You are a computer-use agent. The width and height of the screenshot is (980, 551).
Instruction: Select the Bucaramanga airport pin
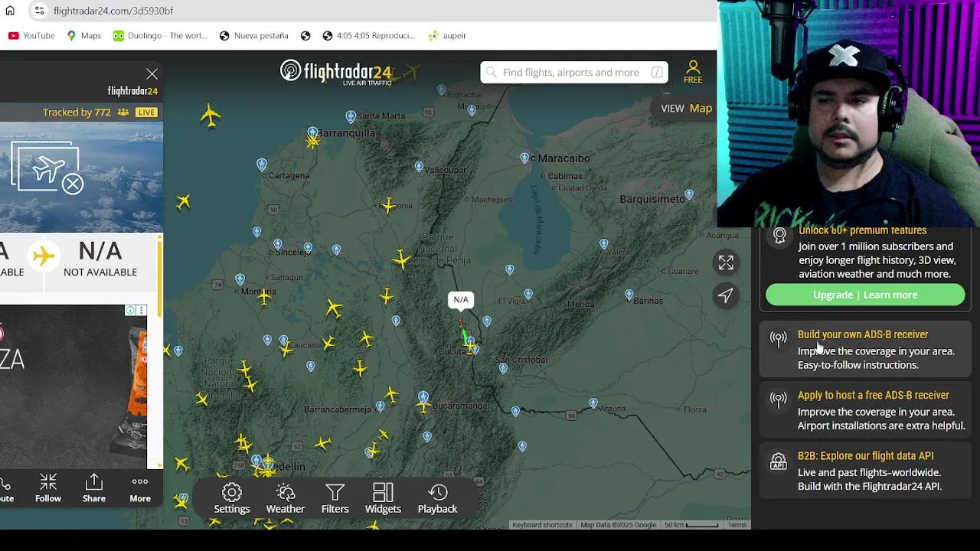[x=423, y=397]
